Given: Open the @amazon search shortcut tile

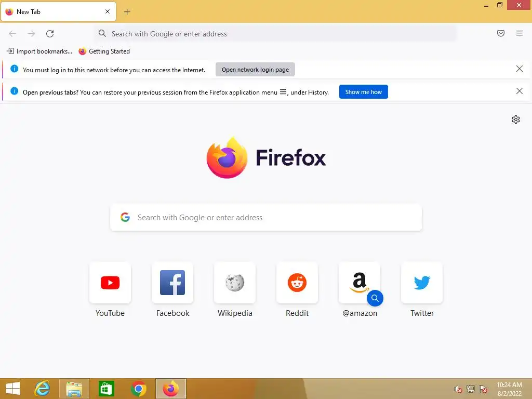Looking at the screenshot, I should (360, 283).
